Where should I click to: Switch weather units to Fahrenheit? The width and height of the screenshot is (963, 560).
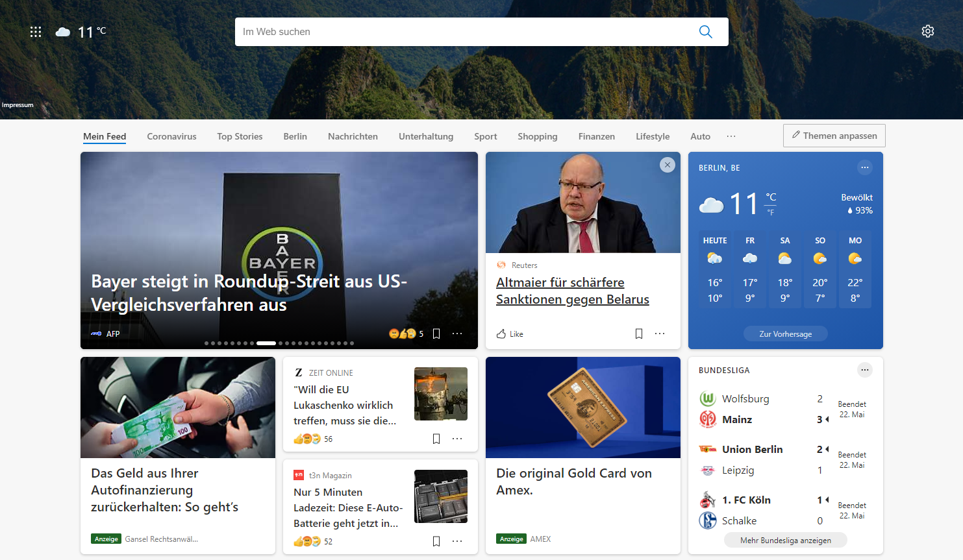[x=771, y=212]
